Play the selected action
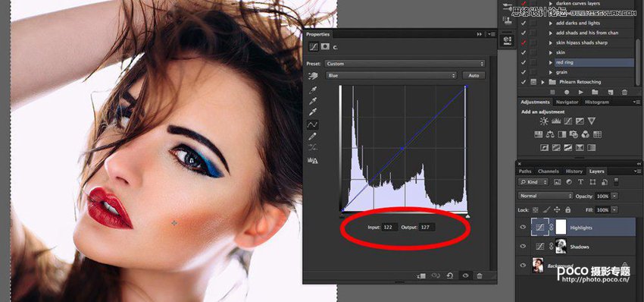644x302 pixels. pyautogui.click(x=581, y=92)
